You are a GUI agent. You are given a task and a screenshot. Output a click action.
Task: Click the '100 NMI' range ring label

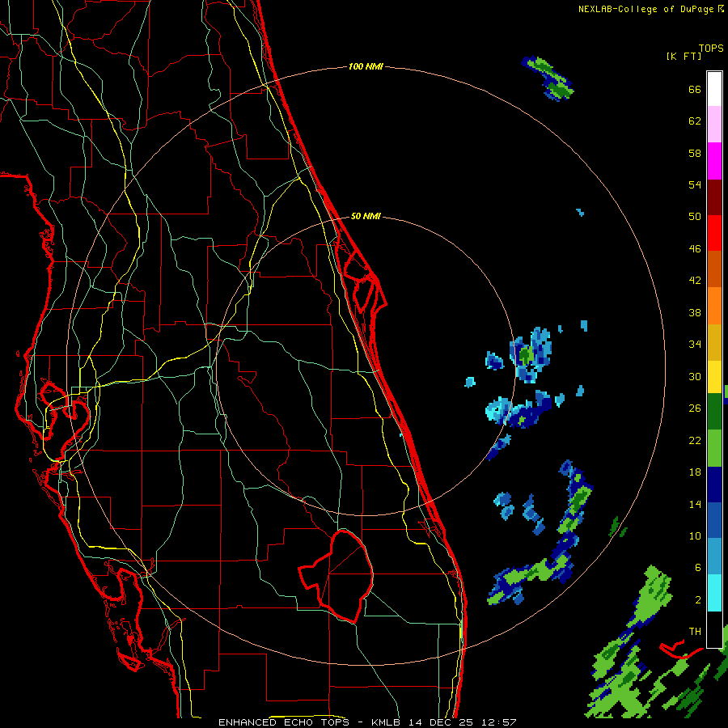tap(366, 67)
